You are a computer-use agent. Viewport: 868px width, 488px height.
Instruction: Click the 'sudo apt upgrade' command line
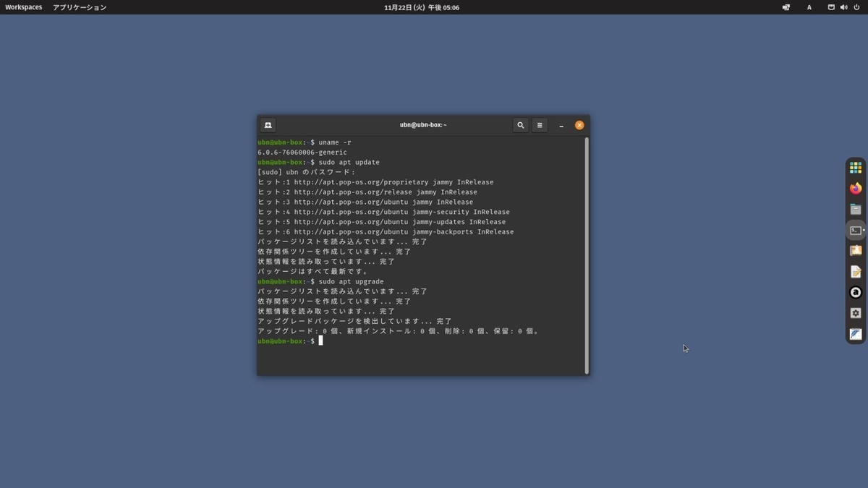pos(320,281)
